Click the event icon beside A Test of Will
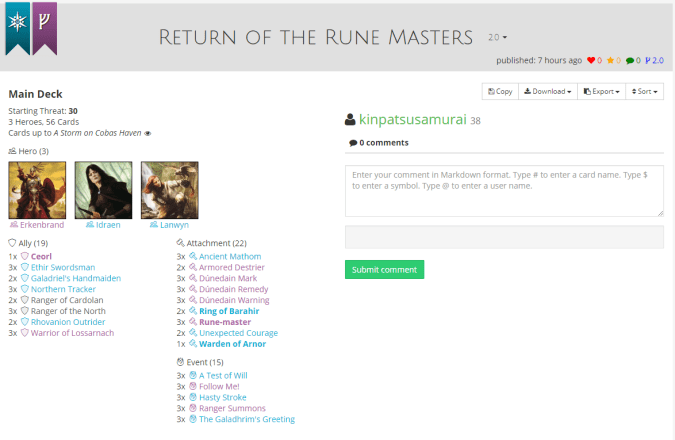This screenshot has width=675, height=440. (193, 375)
